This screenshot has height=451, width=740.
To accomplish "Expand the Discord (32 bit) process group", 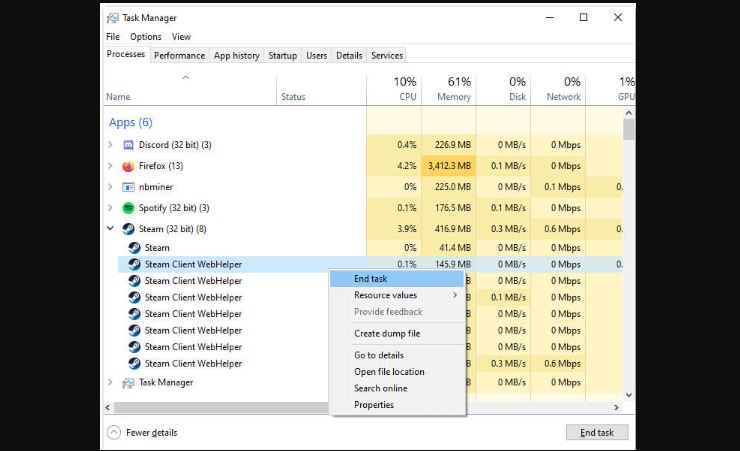I will tap(110, 145).
